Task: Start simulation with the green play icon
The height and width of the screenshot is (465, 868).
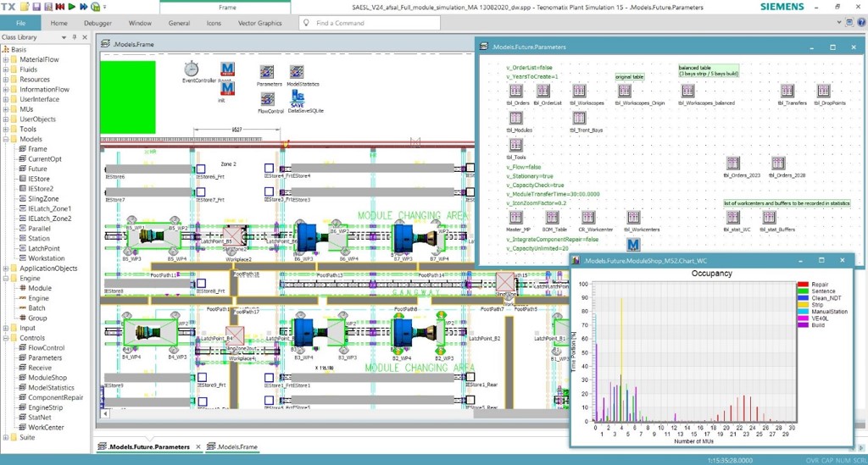Action: click(72, 7)
